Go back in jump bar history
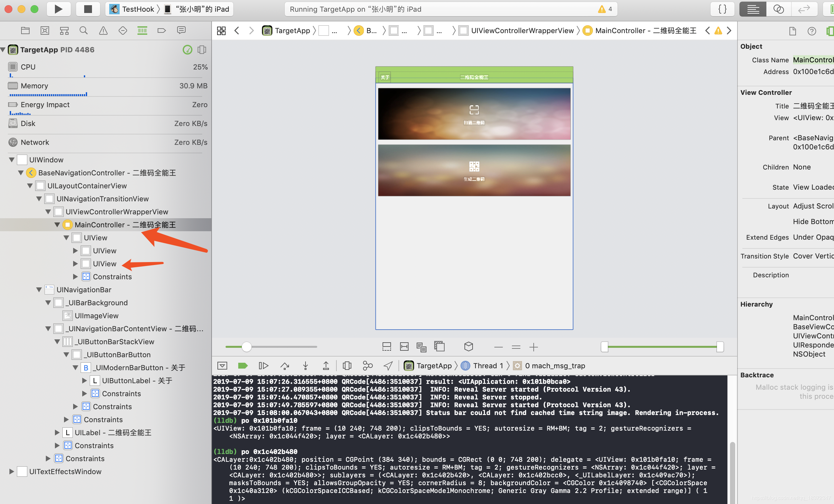This screenshot has height=504, width=834. click(x=237, y=31)
